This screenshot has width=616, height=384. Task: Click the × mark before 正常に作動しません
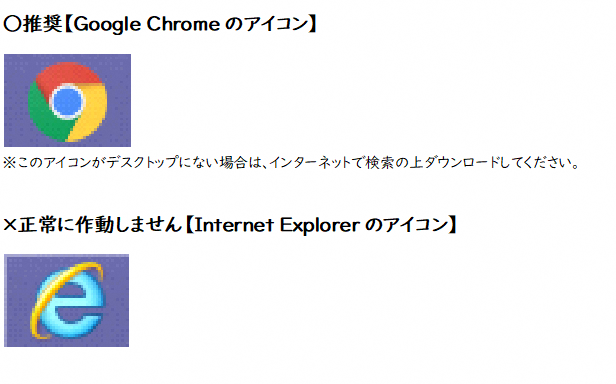[10, 225]
